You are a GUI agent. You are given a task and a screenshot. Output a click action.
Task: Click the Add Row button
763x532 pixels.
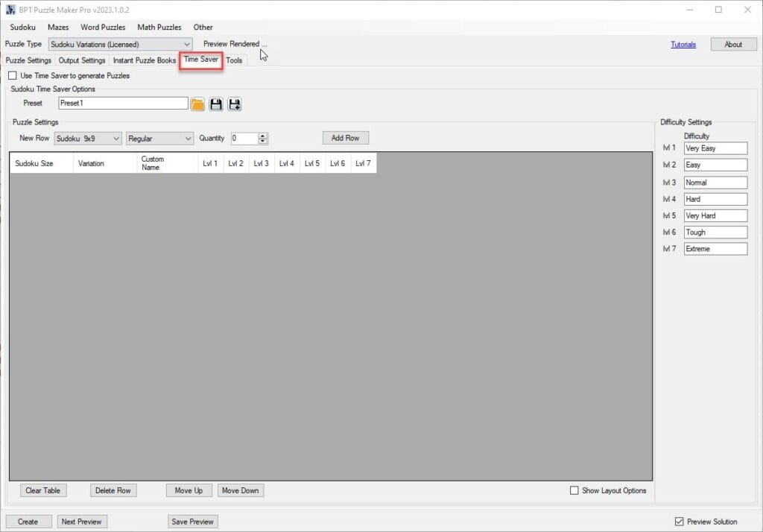click(x=345, y=138)
